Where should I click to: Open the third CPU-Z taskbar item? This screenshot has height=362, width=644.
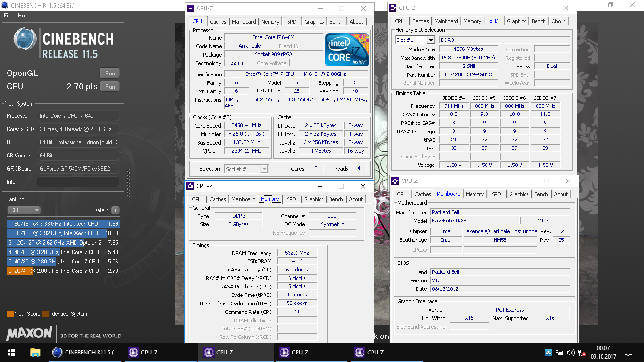pyautogui.click(x=311, y=352)
